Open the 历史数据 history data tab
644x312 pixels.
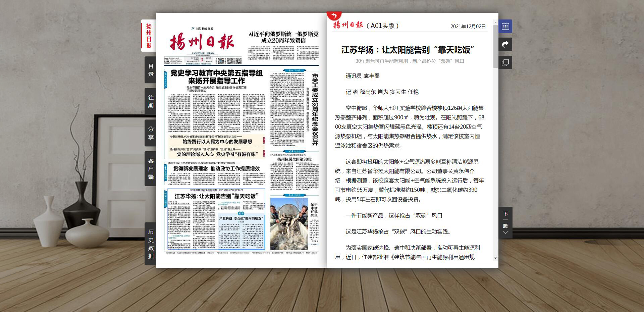pyautogui.click(x=151, y=244)
